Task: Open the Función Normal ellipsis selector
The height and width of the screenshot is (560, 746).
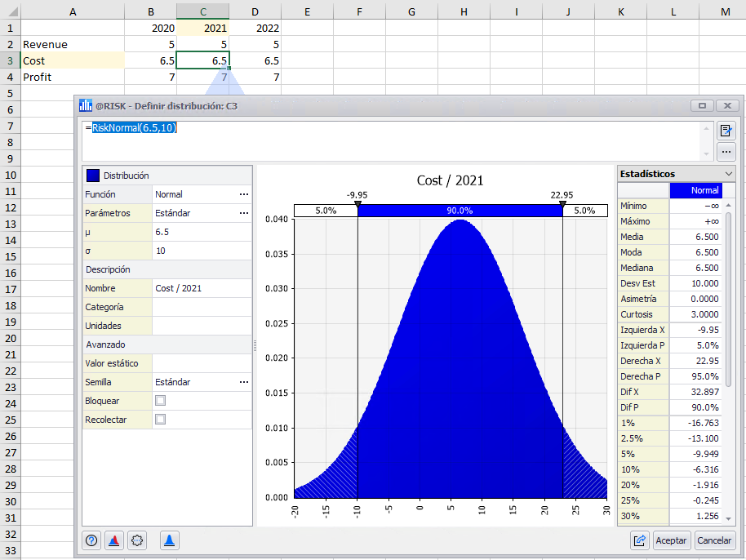Action: pyautogui.click(x=243, y=194)
